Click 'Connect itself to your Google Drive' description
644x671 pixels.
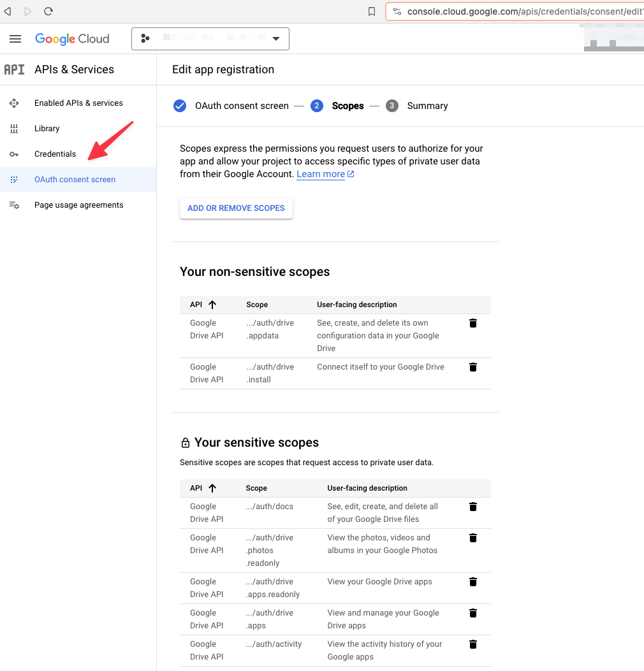tap(381, 367)
